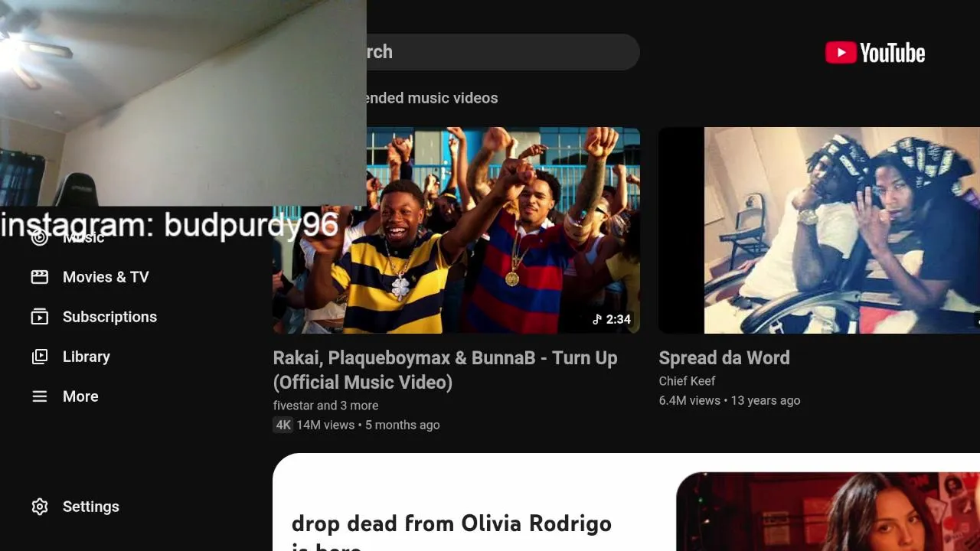
Task: Open the Movies & TV section
Action: pos(106,277)
